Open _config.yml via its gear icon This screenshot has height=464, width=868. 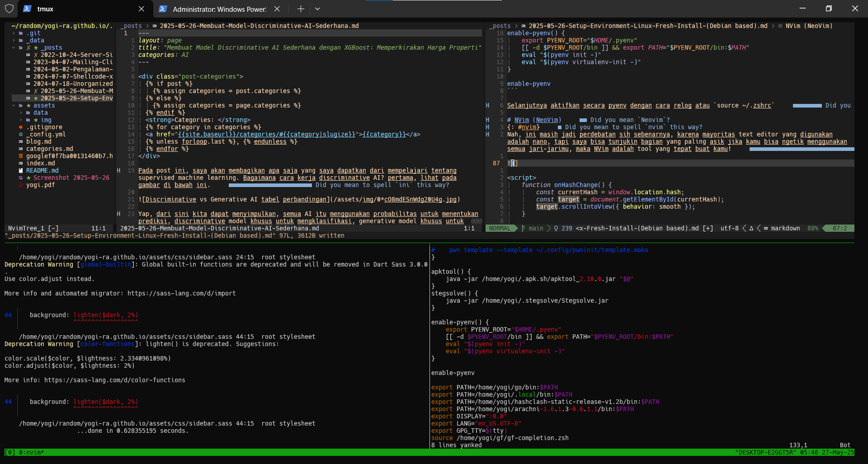21,134
